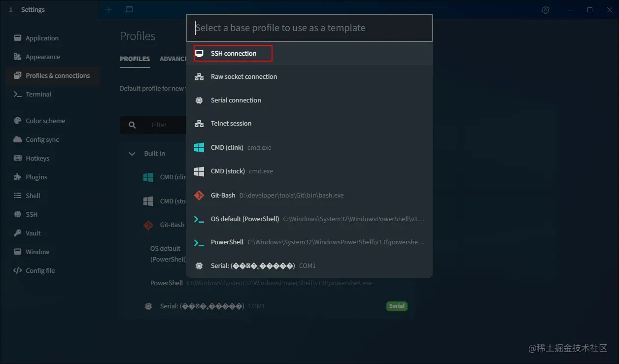This screenshot has height=364, width=619.
Task: Collapse the Built-in profiles group
Action: click(x=132, y=154)
